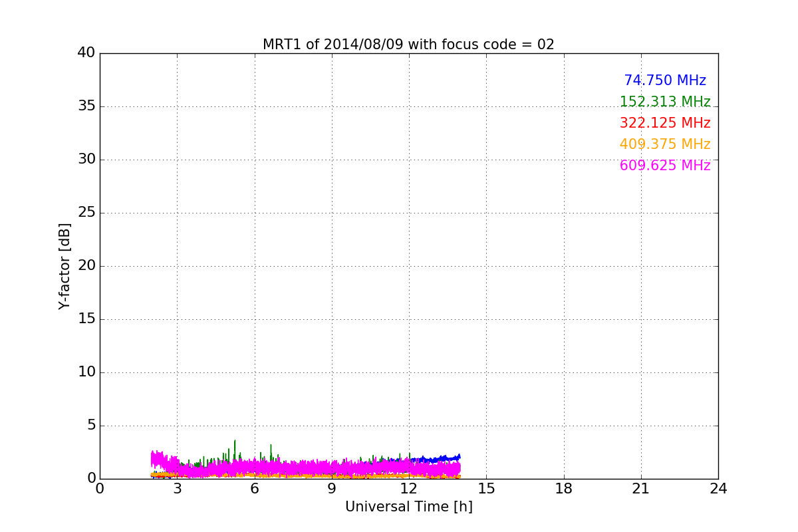Click the y-axis tick label 20
Screen dimensions: 798x532
tap(86, 266)
